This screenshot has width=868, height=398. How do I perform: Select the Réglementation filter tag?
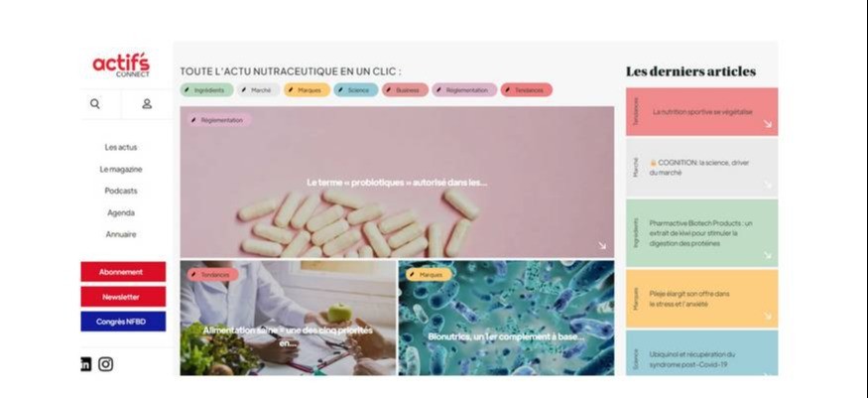[x=464, y=90]
